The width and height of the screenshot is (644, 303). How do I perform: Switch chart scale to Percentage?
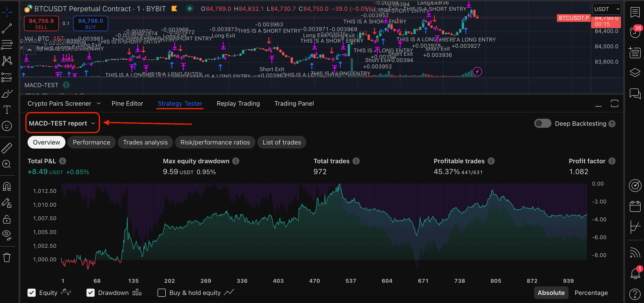click(x=591, y=293)
